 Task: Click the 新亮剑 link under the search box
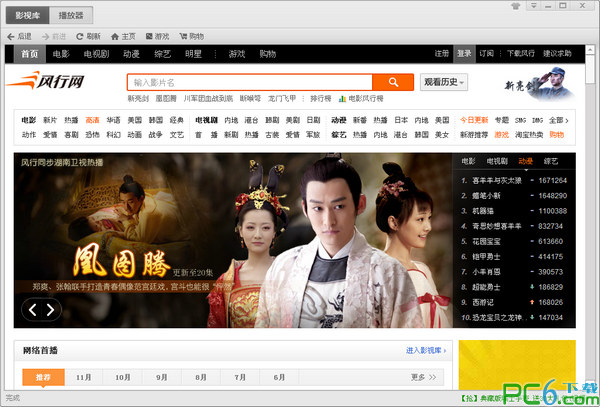(138, 99)
